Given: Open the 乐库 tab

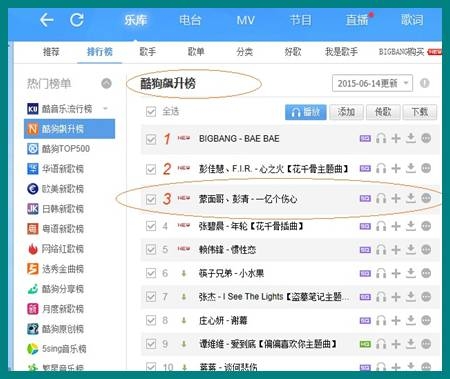Looking at the screenshot, I should 135,20.
